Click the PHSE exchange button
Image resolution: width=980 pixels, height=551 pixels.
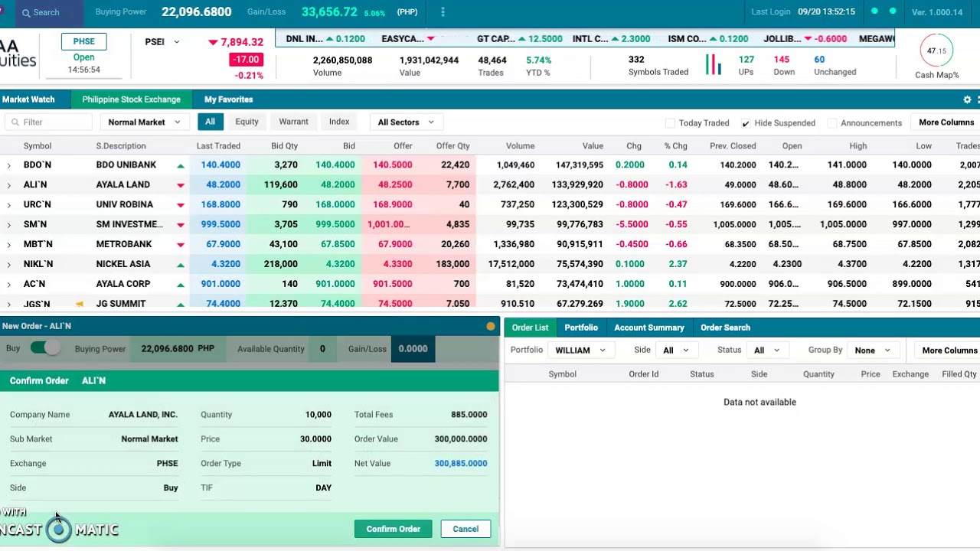[x=83, y=41]
